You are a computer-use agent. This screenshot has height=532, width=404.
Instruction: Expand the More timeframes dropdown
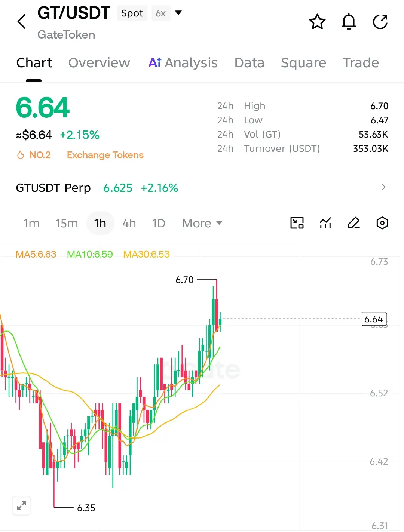202,223
